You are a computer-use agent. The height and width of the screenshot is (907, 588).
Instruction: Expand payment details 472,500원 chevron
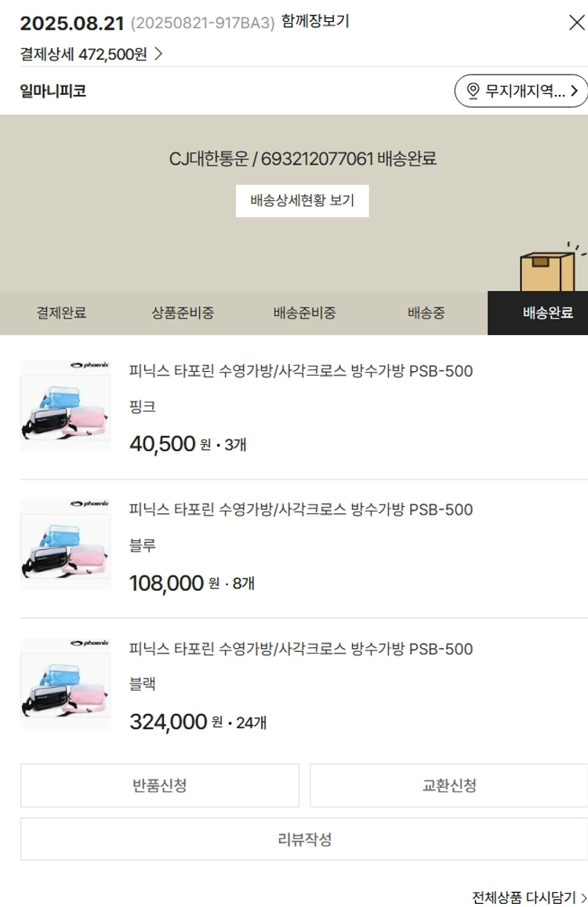[x=158, y=54]
